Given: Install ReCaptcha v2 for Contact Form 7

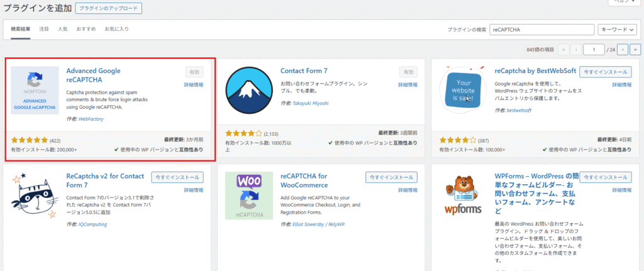Looking at the screenshot, I should (177, 177).
